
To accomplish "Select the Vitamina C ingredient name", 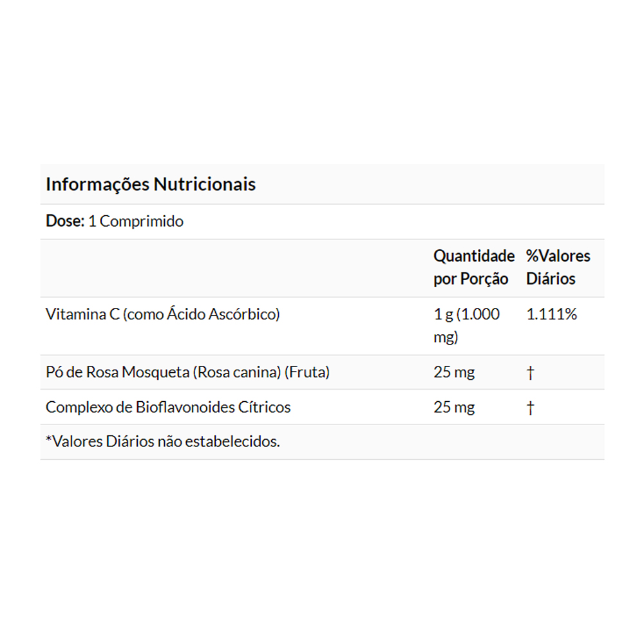I will 82,314.
